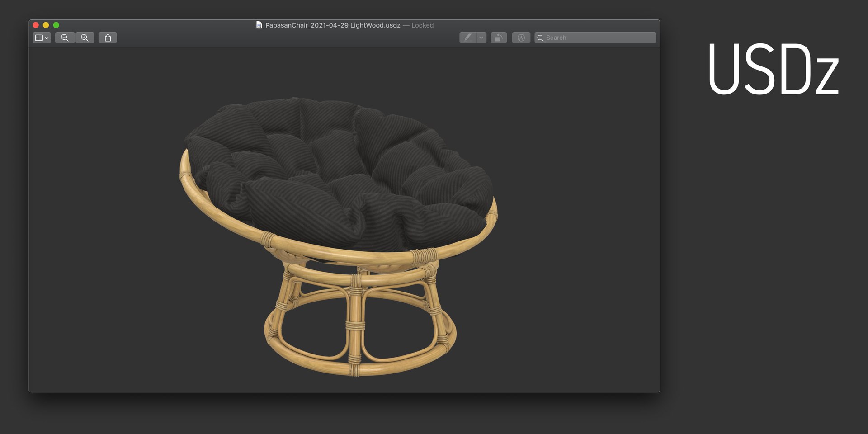Minimize the window with yellow button
The width and height of the screenshot is (868, 434).
click(x=46, y=25)
